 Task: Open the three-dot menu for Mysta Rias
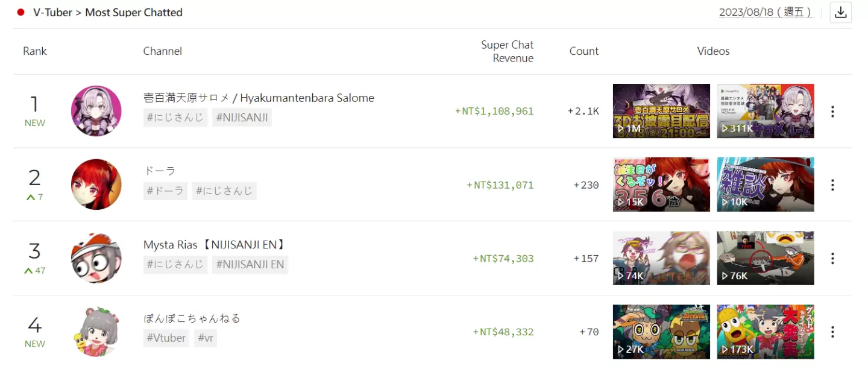coord(832,259)
